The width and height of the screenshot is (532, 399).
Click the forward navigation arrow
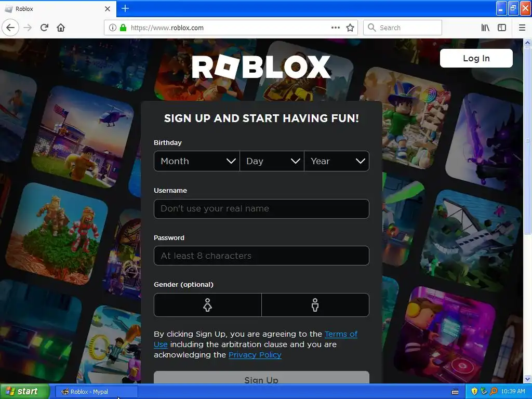[x=28, y=28]
